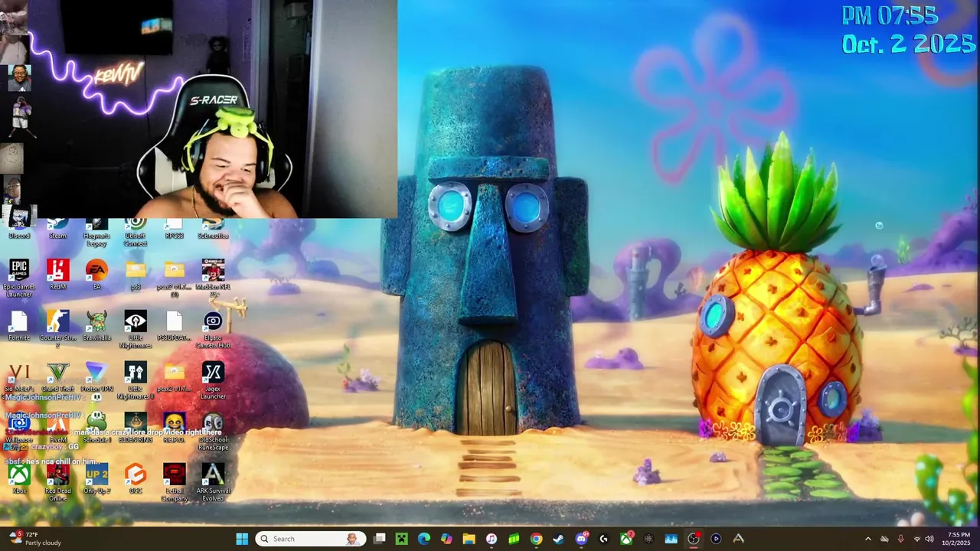Launch the FiveM desktop shortcut
This screenshot has height=551, width=980.
pos(57,429)
